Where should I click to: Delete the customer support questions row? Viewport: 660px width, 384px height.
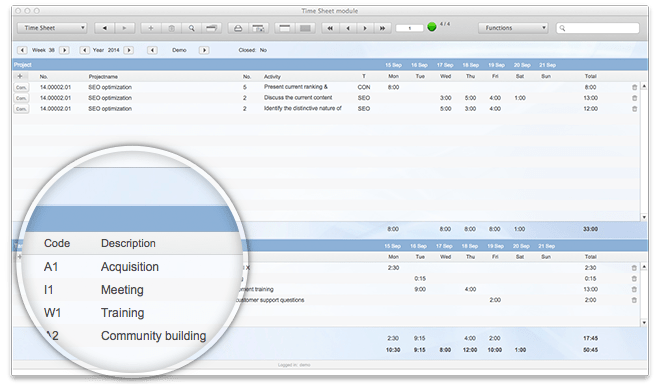pos(634,300)
